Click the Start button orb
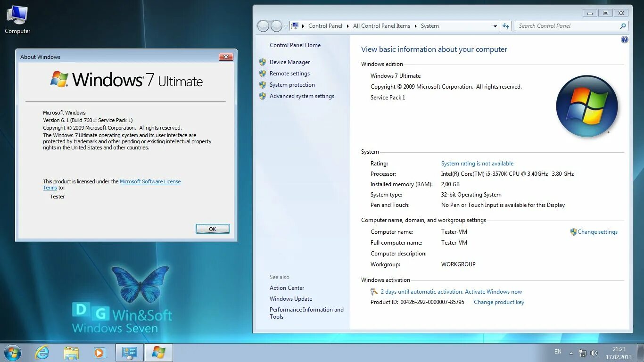Viewport: 644px width, 362px height. [x=12, y=353]
